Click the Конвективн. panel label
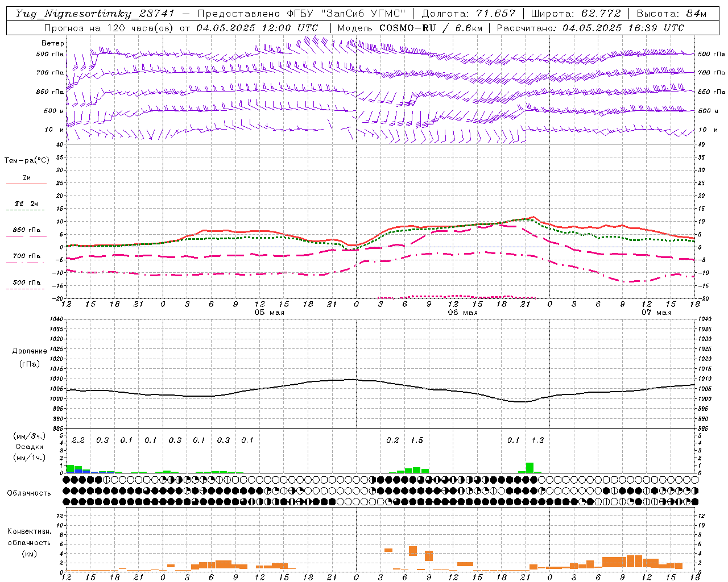 (30, 531)
